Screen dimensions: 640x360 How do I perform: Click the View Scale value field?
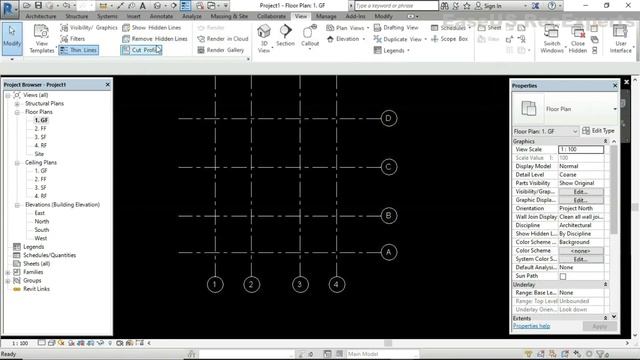581,149
